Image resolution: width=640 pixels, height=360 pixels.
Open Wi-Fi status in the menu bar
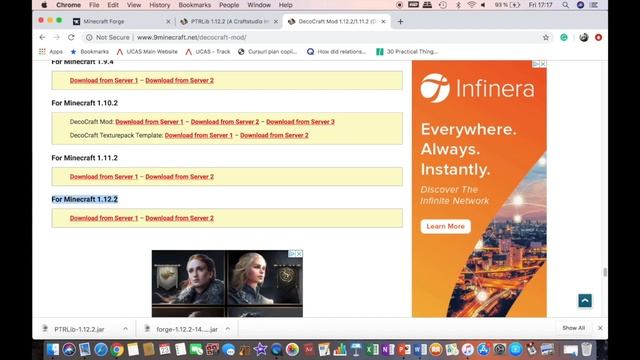[x=471, y=5]
